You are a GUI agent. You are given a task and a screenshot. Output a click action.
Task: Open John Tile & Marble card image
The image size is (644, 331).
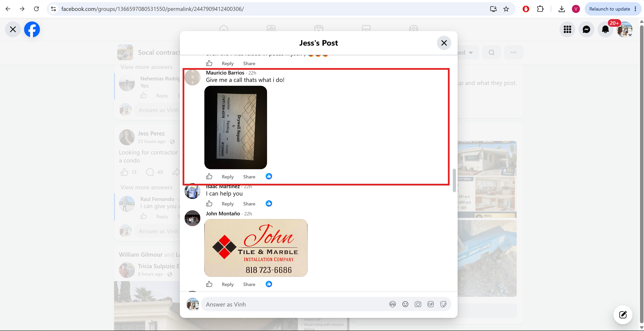(256, 248)
